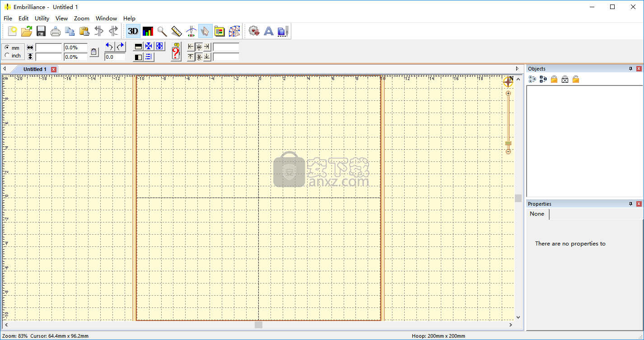The height and width of the screenshot is (340, 644).
Task: Close the Objects panel
Action: coord(639,69)
